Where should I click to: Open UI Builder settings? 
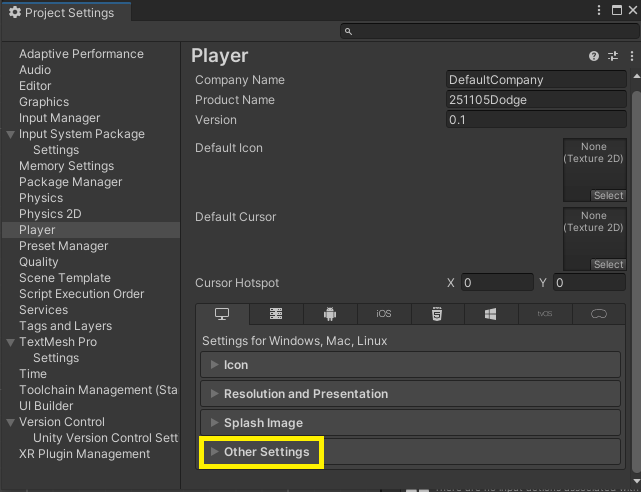click(46, 406)
